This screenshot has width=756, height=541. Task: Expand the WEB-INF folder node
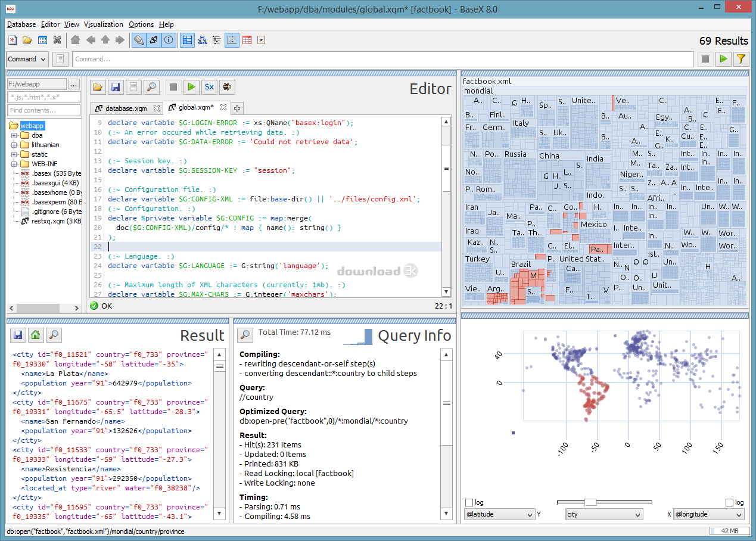(14, 164)
